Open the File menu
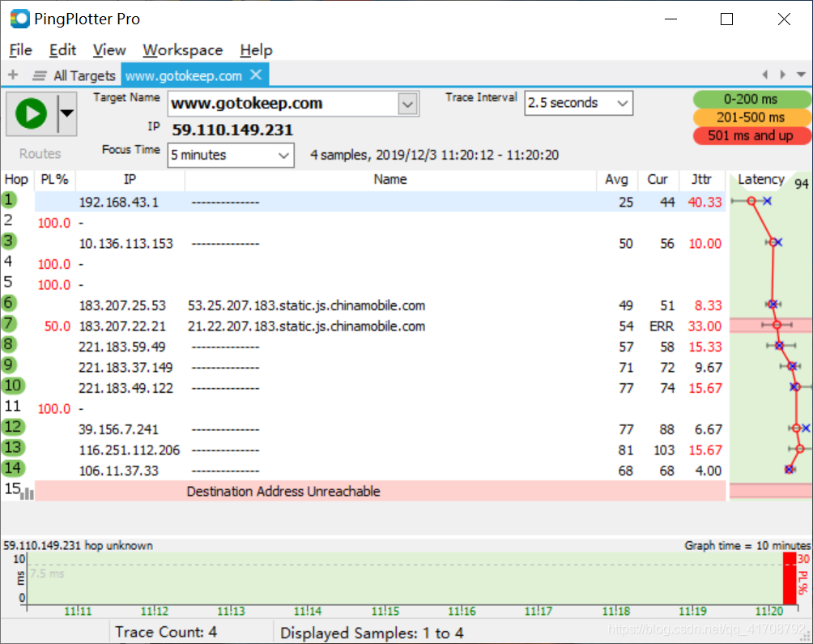The width and height of the screenshot is (813, 644). [x=21, y=49]
